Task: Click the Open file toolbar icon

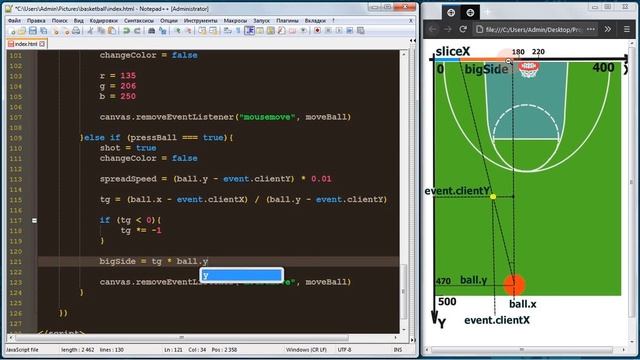Action: point(22,31)
